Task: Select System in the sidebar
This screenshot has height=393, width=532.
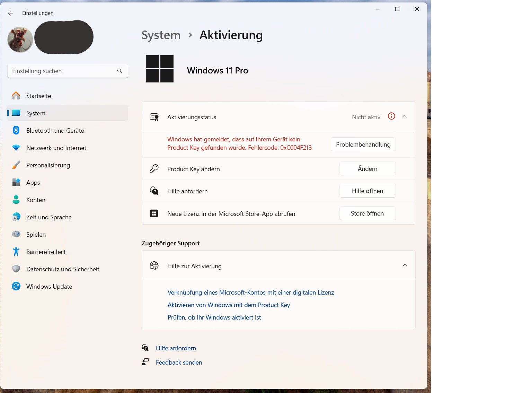Action: pyautogui.click(x=68, y=113)
